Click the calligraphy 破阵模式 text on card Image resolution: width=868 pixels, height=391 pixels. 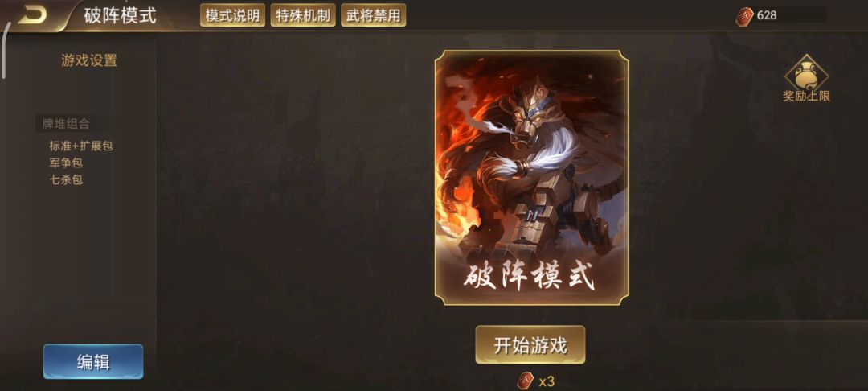tap(529, 276)
